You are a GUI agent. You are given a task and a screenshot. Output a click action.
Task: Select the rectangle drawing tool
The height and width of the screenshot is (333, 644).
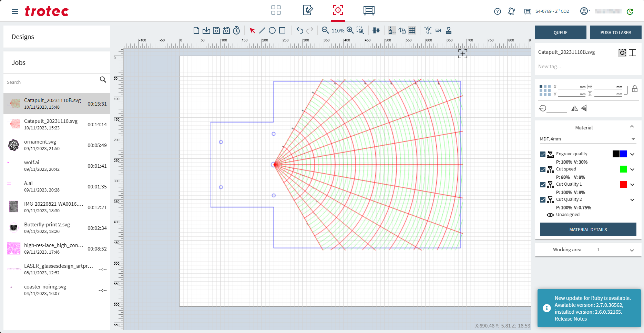click(x=282, y=30)
